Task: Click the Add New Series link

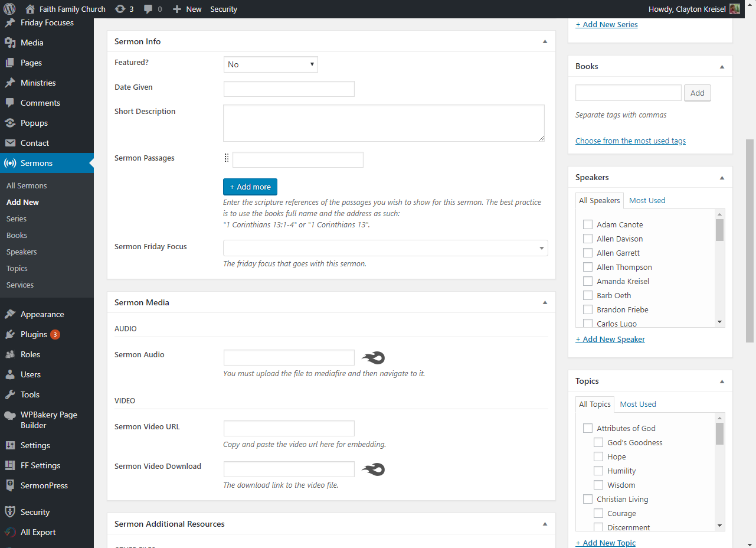Action: [x=607, y=24]
